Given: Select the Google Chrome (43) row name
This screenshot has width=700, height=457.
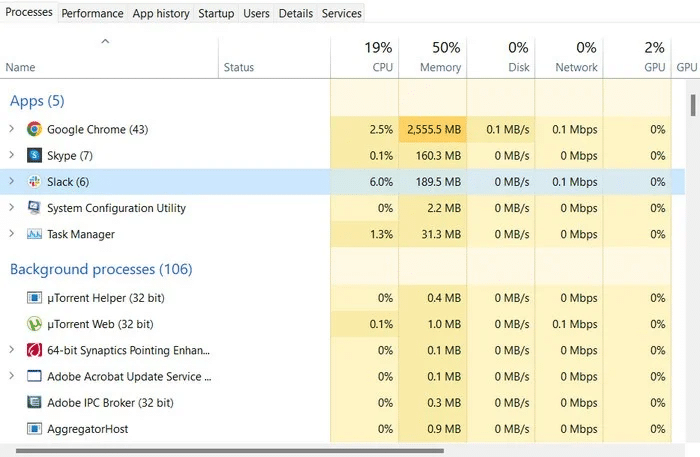Looking at the screenshot, I should pyautogui.click(x=97, y=129).
